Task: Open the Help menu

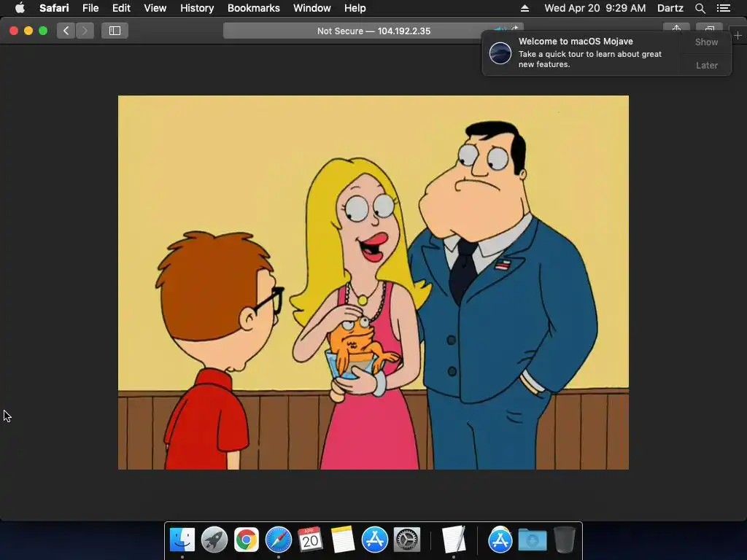Action: 355,8
